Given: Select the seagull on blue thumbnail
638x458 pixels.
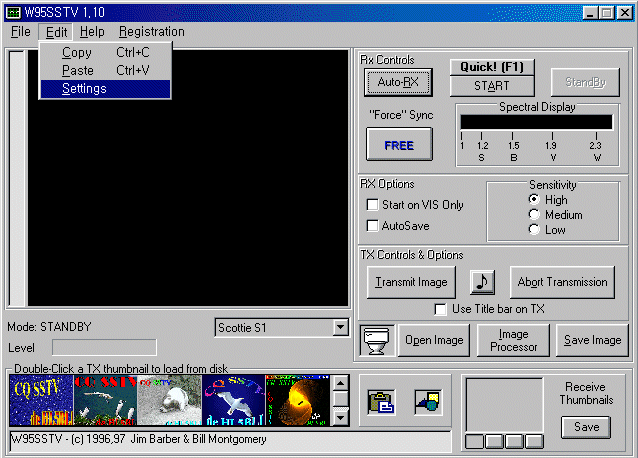Looking at the screenshot, I should pos(234,400).
